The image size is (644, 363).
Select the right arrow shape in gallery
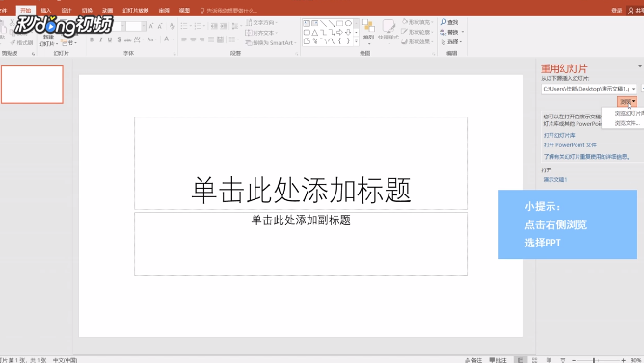point(339,32)
